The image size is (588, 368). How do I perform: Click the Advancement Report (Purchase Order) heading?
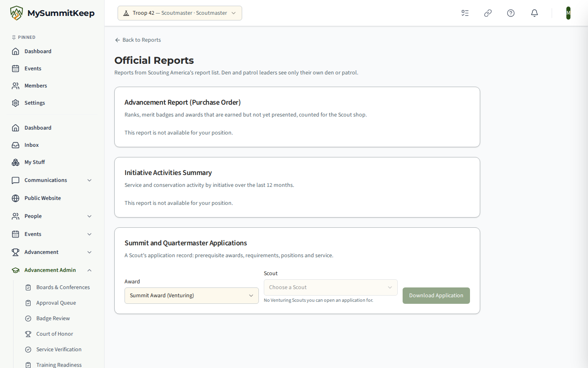(183, 102)
